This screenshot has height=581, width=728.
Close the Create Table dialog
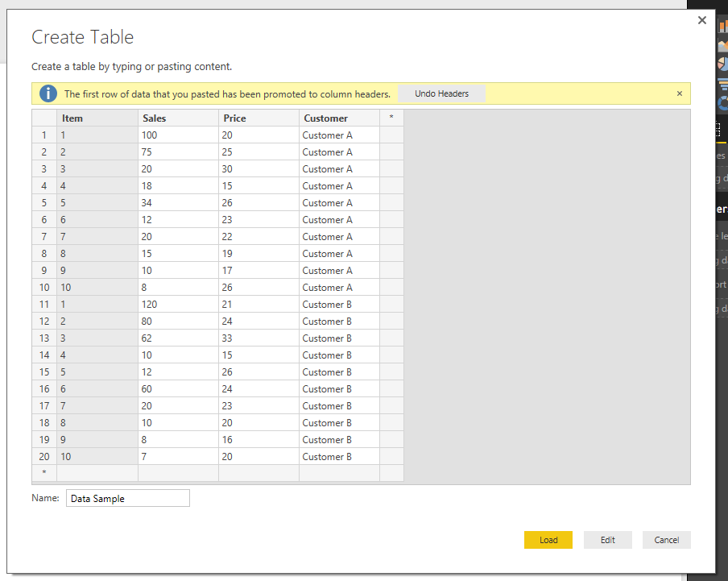pos(702,20)
